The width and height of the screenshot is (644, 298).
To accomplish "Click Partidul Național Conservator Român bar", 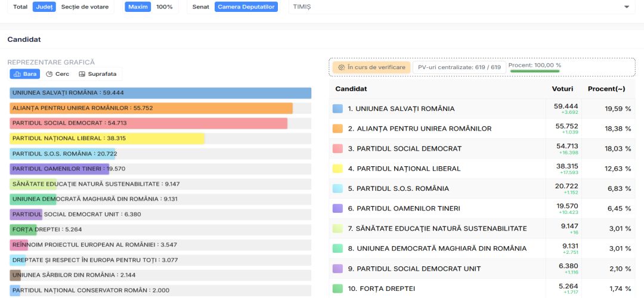I will click(15, 291).
